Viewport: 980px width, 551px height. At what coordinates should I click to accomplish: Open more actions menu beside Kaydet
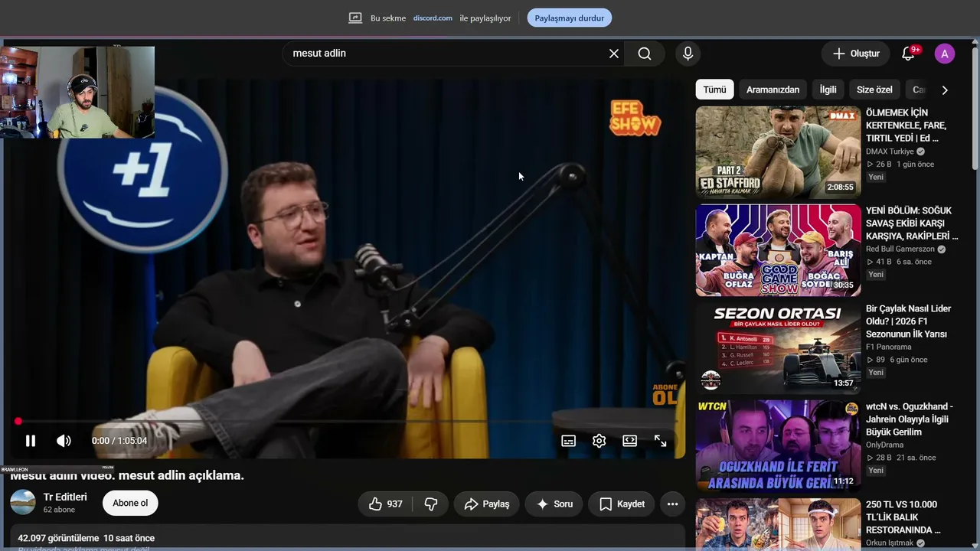click(x=673, y=504)
